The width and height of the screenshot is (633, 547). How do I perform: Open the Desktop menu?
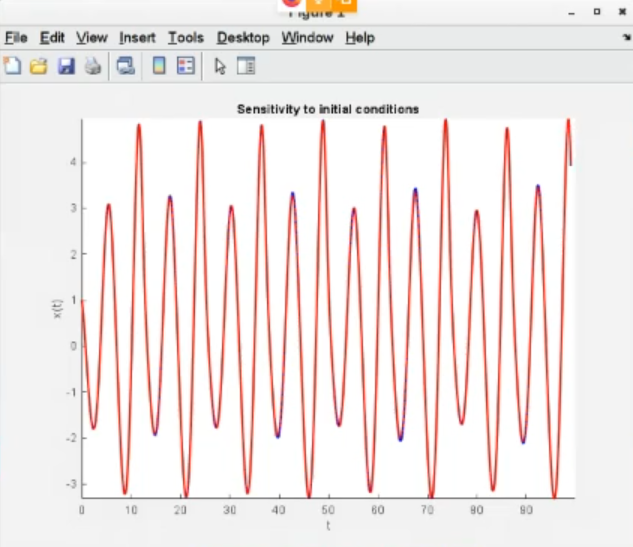coord(243,38)
